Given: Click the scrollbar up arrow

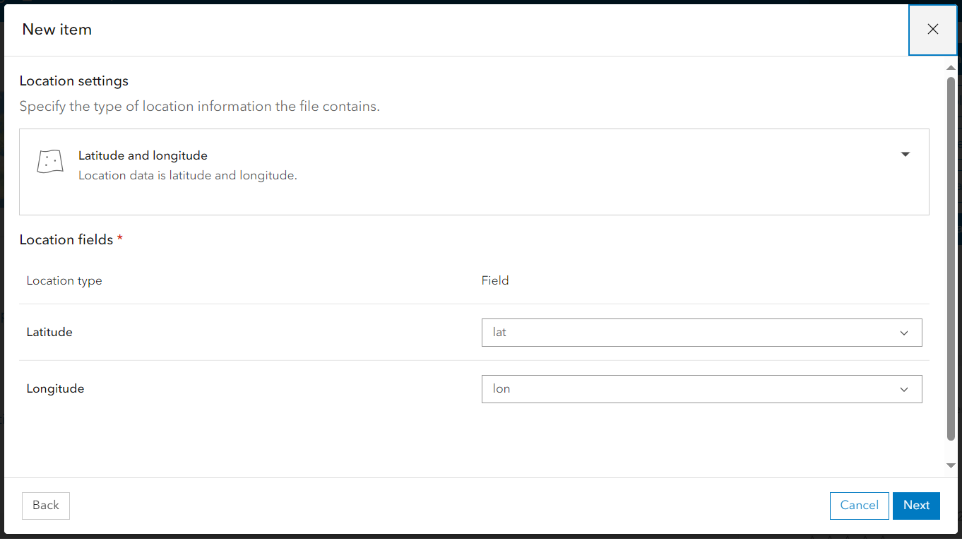Looking at the screenshot, I should pyautogui.click(x=951, y=68).
